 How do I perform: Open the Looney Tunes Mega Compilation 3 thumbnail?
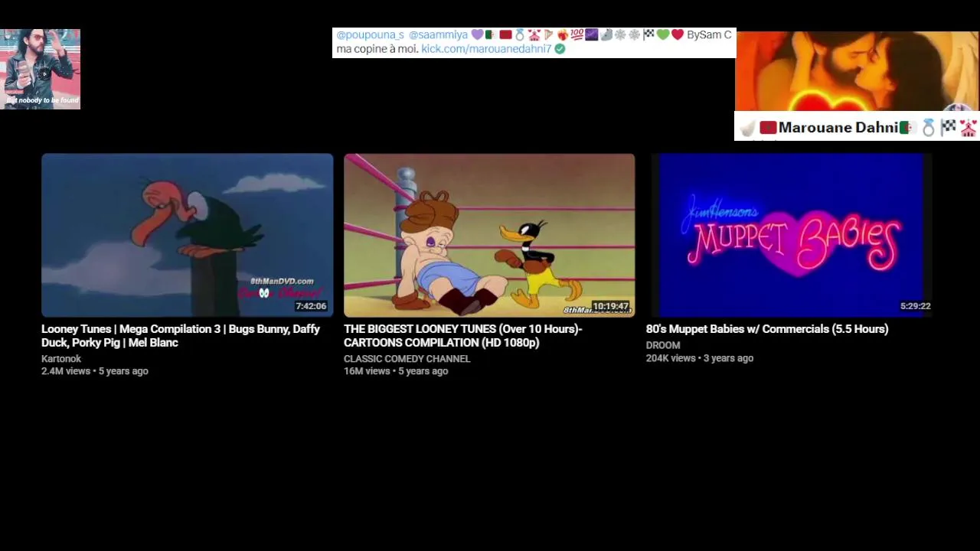tap(188, 235)
